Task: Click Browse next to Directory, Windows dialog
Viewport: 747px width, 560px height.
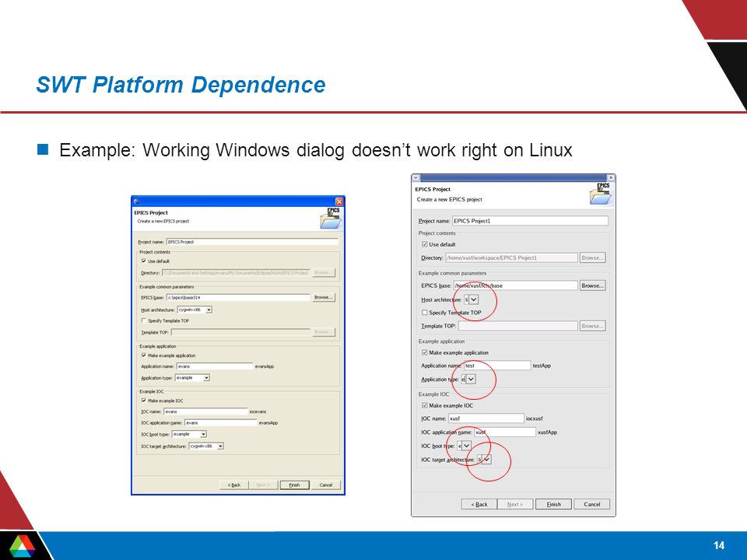Action: coord(323,273)
